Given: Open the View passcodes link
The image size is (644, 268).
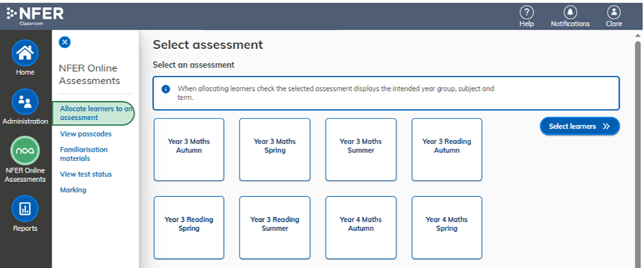Looking at the screenshot, I should (85, 134).
